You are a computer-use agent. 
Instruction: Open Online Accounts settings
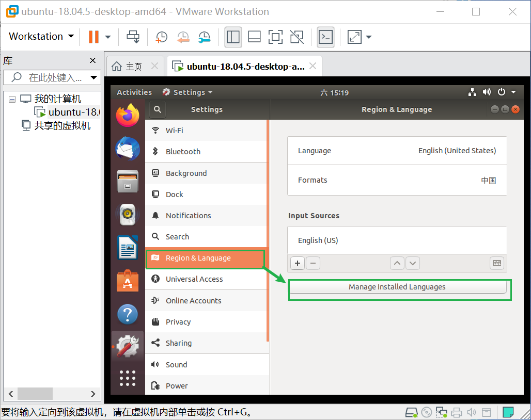pyautogui.click(x=206, y=301)
